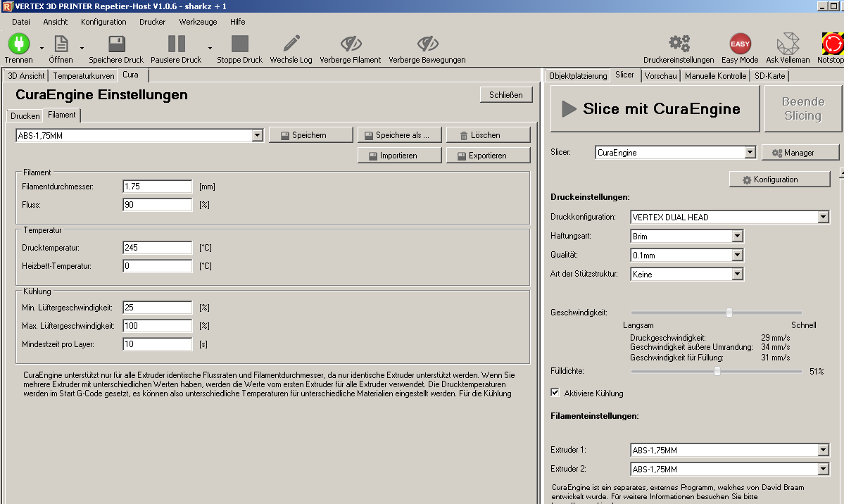Screen dimensions: 844x504
Task: Select the Drucken settings tab
Action: [x=25, y=115]
